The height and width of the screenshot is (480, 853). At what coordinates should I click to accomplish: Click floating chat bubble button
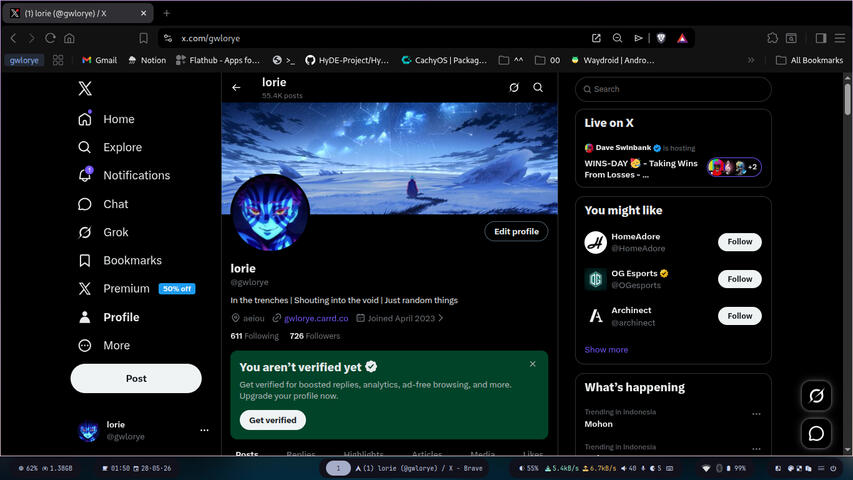pyautogui.click(x=816, y=434)
